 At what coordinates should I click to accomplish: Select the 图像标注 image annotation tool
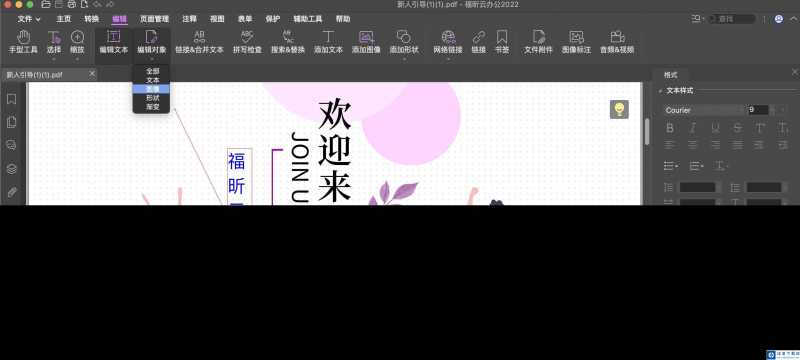pyautogui.click(x=577, y=42)
